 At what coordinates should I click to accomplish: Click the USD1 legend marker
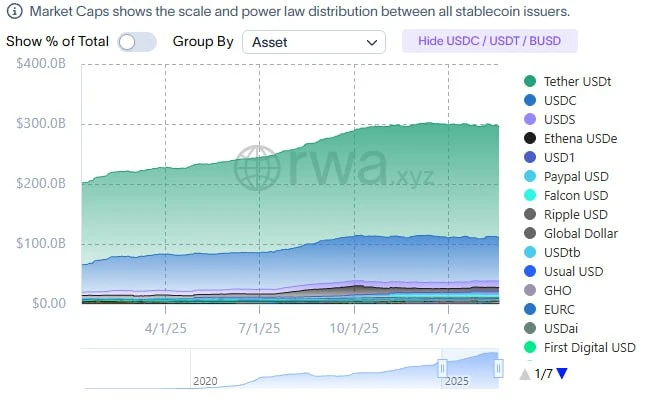coord(529,157)
